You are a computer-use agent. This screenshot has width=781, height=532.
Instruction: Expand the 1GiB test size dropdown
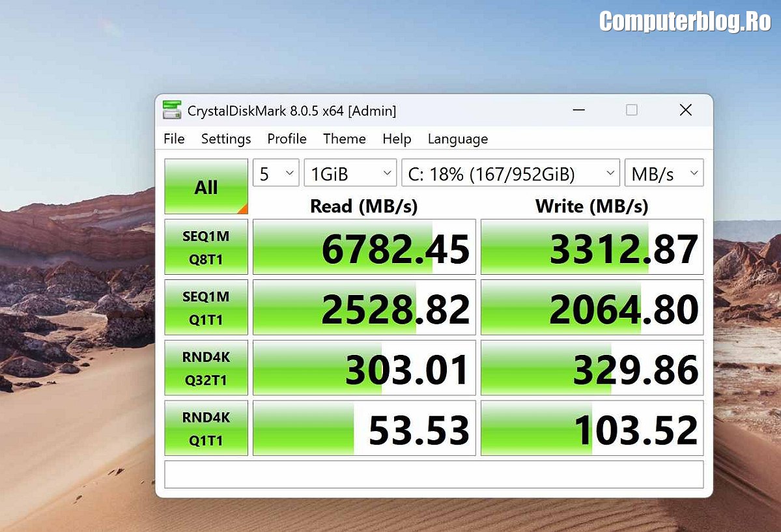(x=350, y=174)
